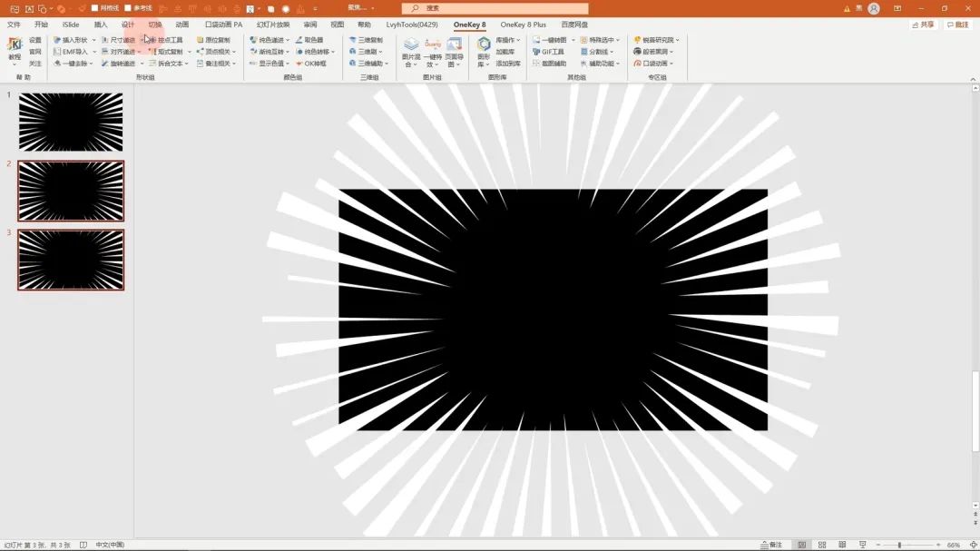The width and height of the screenshot is (980, 551).
Task: Switch to 口袋动画 PA tab
Action: [x=223, y=25]
